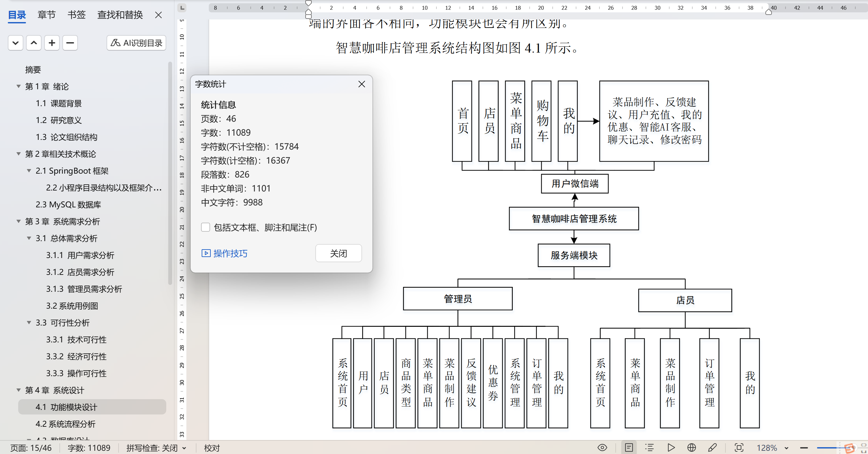Check 包括文本框、脚注和尾注 checkbox
This screenshot has width=868, height=454.
(206, 227)
